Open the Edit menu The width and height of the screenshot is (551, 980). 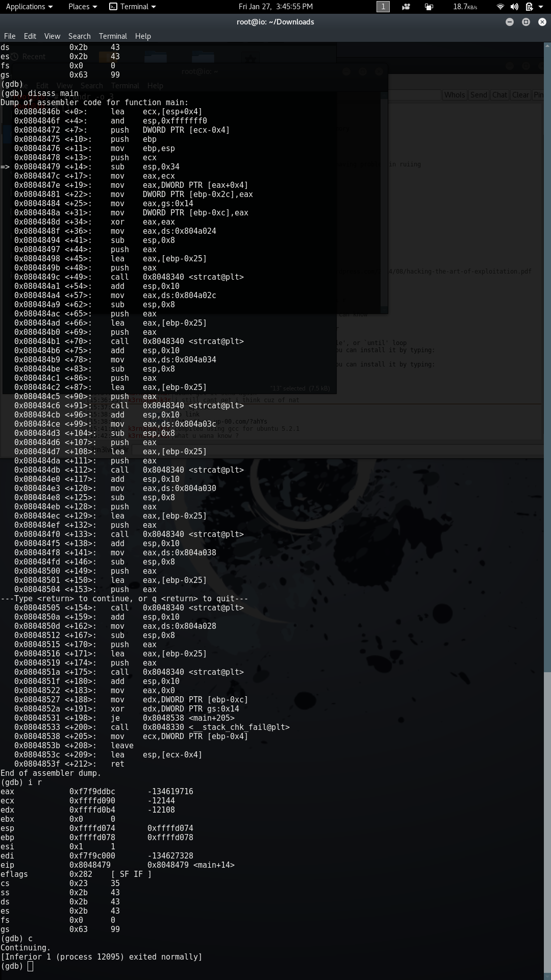tap(30, 36)
